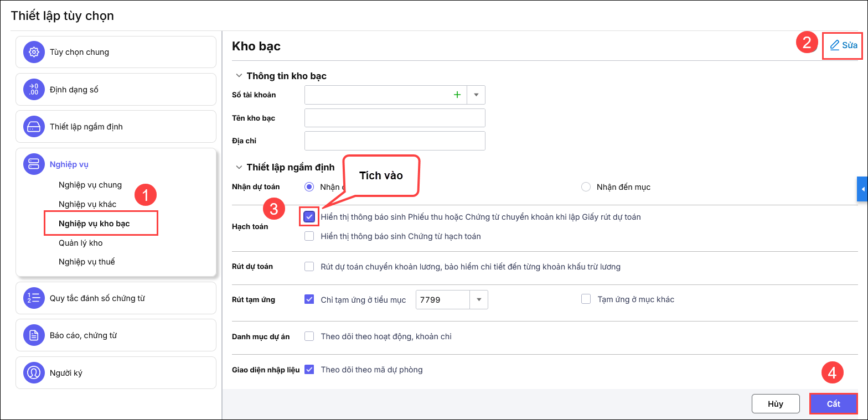Click the Cất save button

[x=833, y=404]
